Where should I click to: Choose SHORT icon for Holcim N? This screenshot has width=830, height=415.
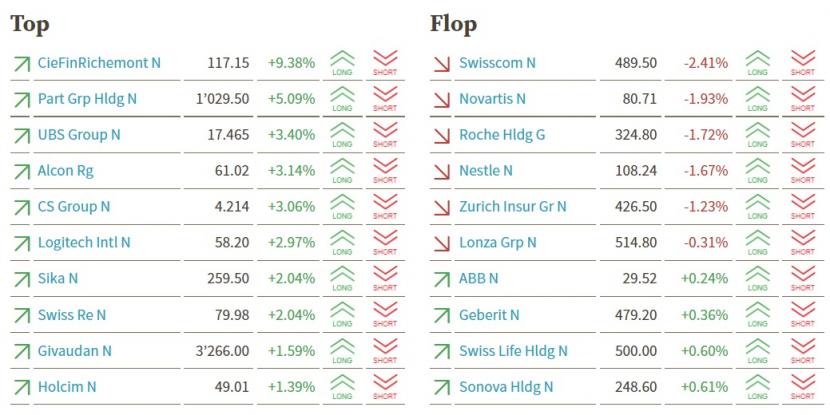(x=385, y=386)
